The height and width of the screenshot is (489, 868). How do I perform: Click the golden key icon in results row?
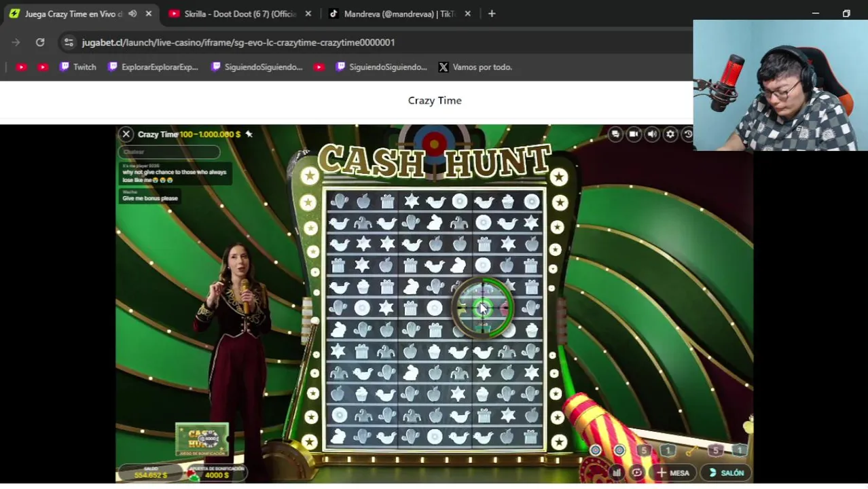click(x=691, y=450)
